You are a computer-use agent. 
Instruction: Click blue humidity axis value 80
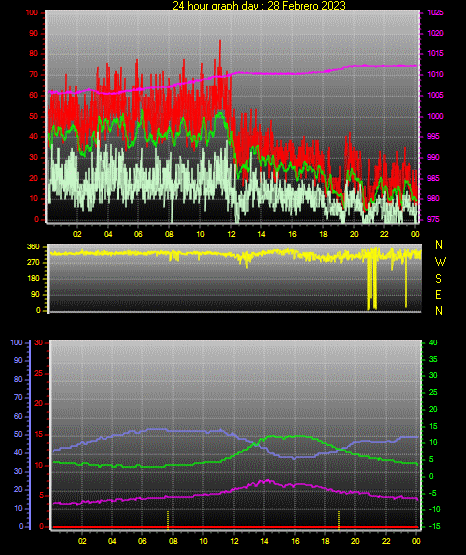tap(18, 379)
